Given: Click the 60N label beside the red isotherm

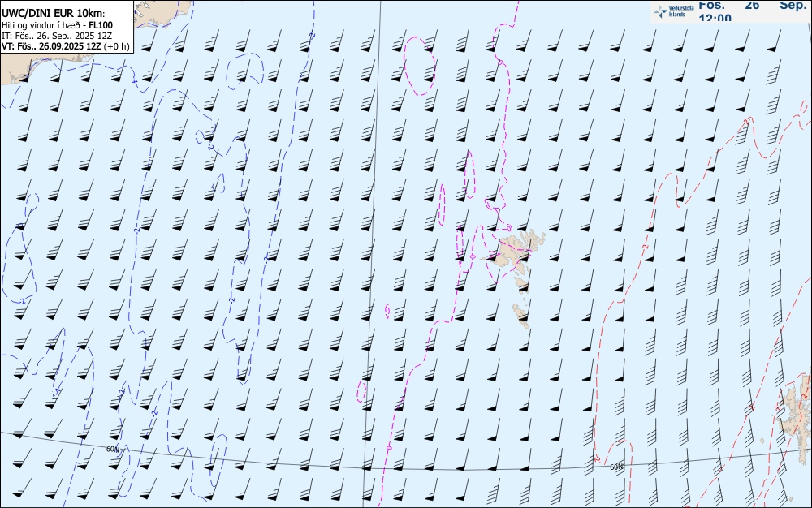Looking at the screenshot, I should point(616,467).
